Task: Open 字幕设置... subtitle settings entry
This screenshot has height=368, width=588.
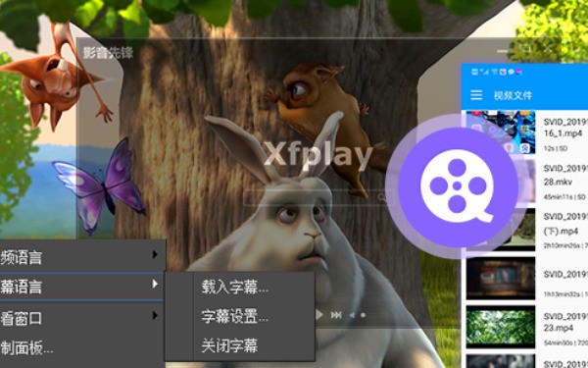Action: 235,316
